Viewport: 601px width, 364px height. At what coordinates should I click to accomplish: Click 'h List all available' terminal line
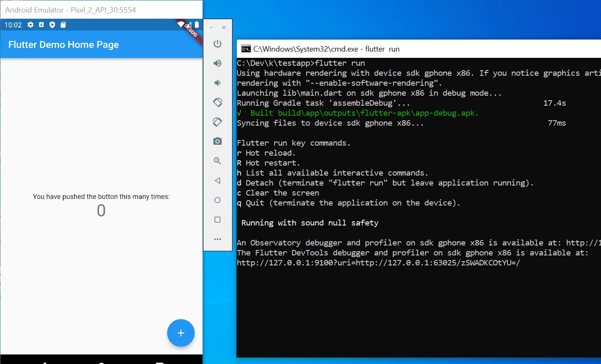[332, 173]
